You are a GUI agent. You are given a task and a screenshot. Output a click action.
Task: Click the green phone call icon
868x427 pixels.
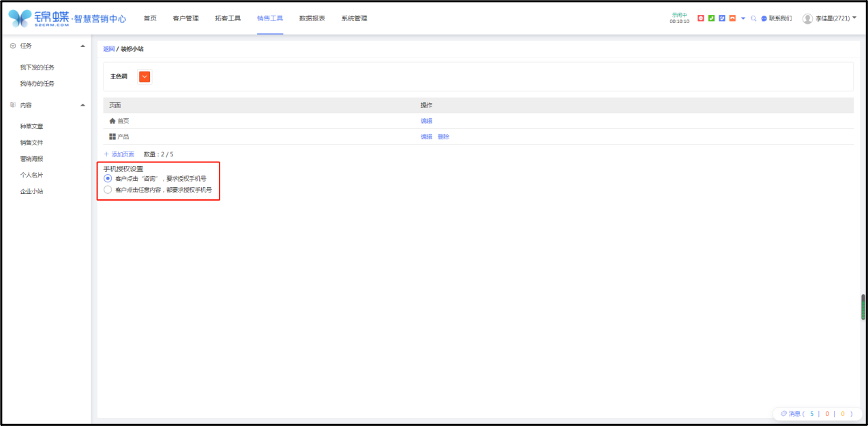tap(711, 18)
